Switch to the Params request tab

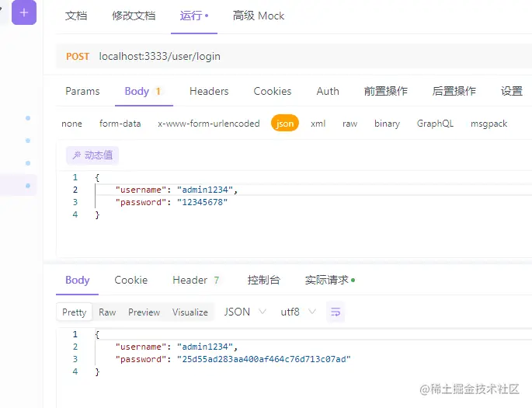coord(82,91)
